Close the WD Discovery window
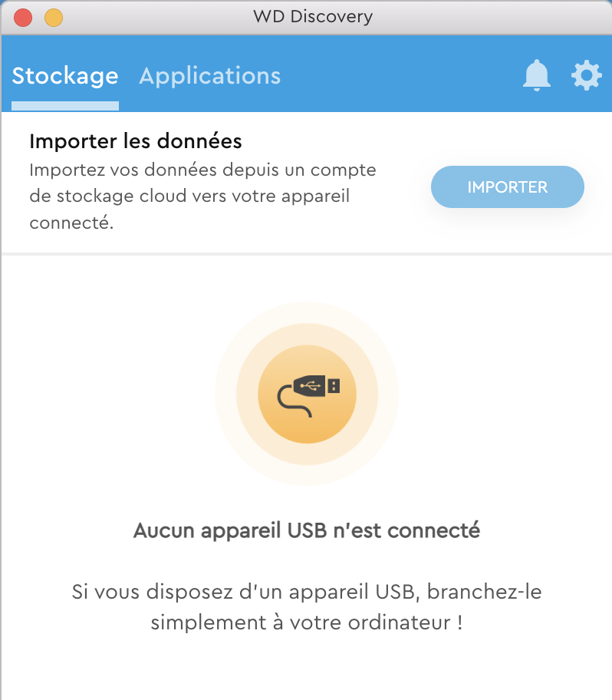The image size is (612, 700). [23, 17]
